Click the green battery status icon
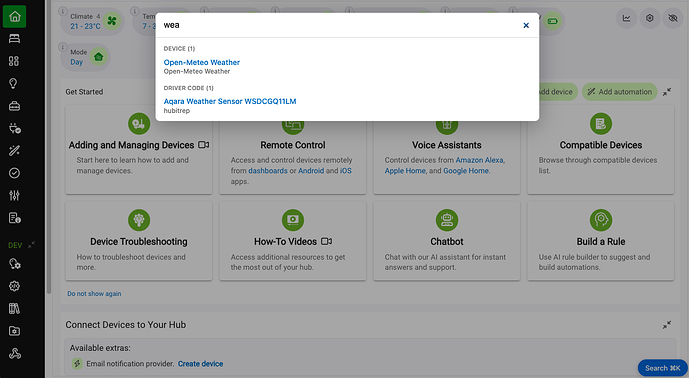The width and height of the screenshot is (689, 378). click(552, 21)
